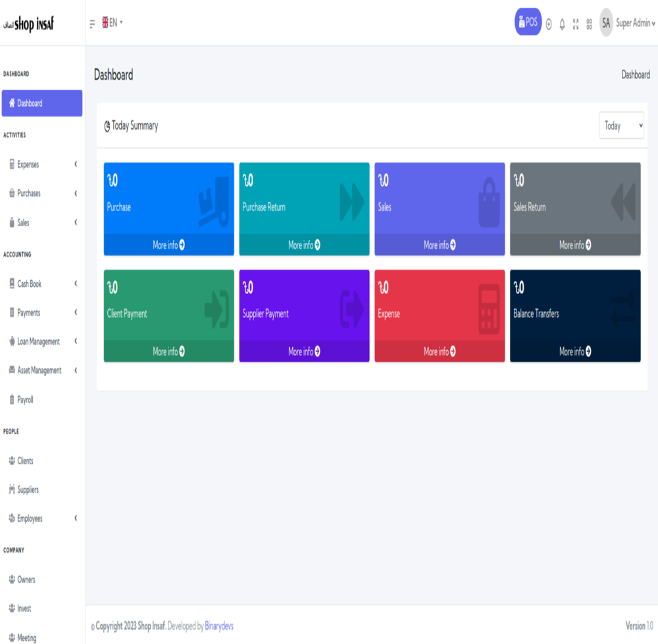Open the notifications bell icon
This screenshot has width=658, height=644.
tap(562, 24)
